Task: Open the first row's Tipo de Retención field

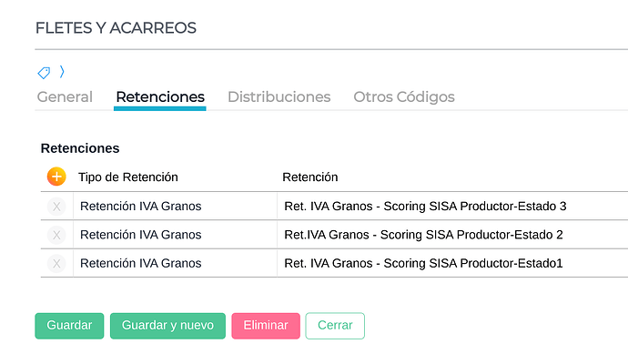Action: pyautogui.click(x=175, y=207)
